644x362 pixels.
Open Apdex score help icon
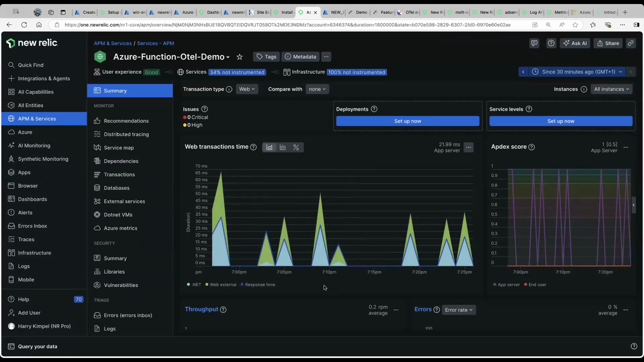[532, 147]
